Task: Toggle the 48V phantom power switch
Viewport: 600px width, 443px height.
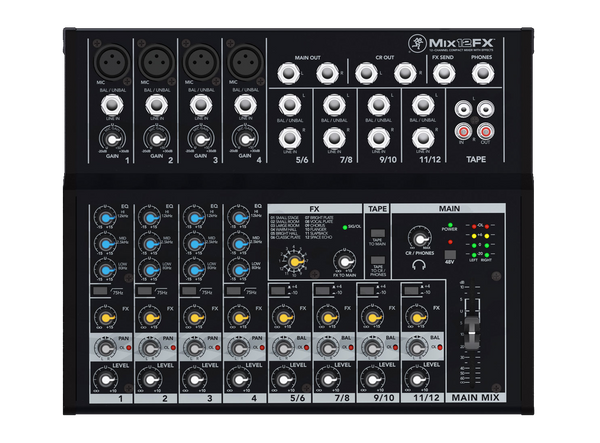Action: pos(448,255)
